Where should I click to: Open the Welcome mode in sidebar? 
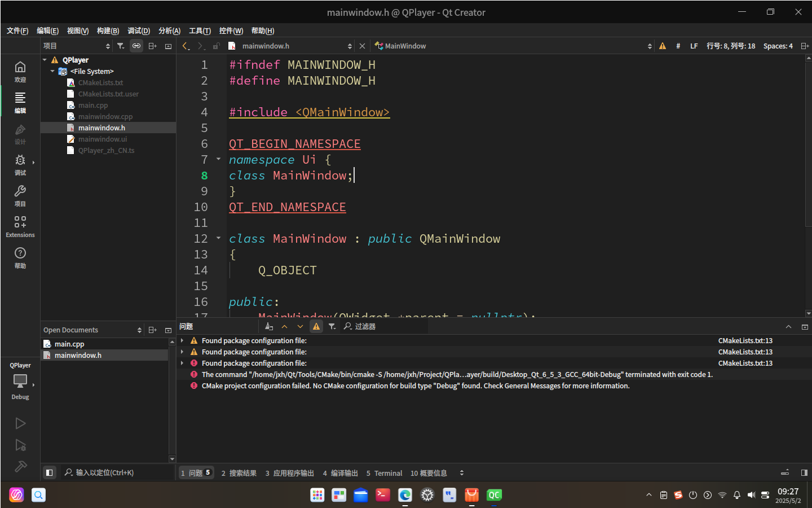click(20, 71)
